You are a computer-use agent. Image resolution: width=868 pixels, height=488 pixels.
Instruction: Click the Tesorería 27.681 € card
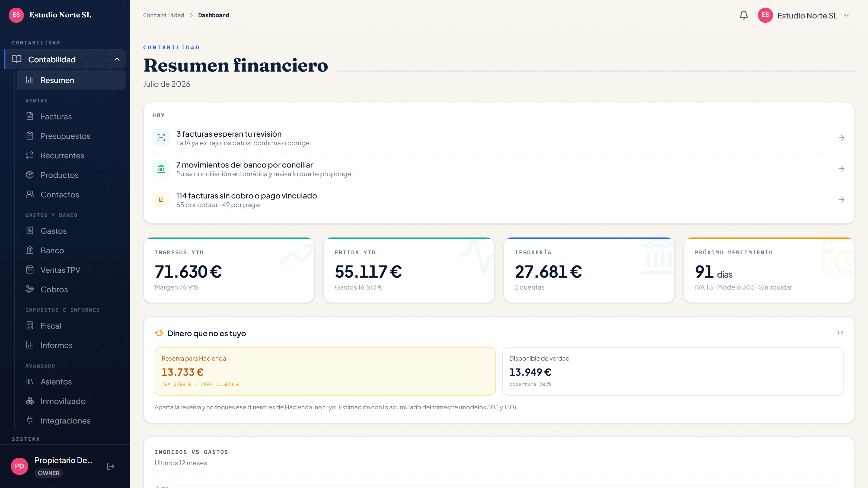point(589,270)
